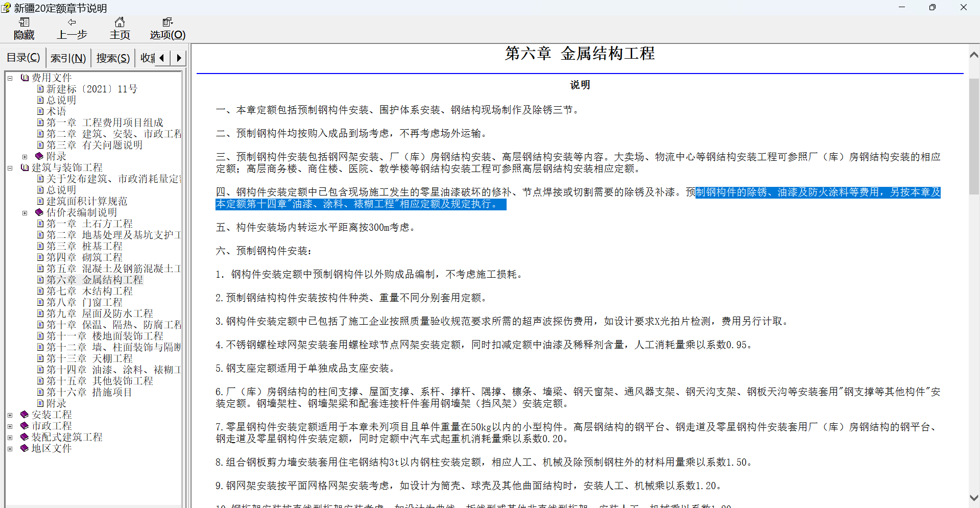Click the purple book icon of 市政工程
Image resolution: width=980 pixels, height=508 pixels.
coord(25,426)
